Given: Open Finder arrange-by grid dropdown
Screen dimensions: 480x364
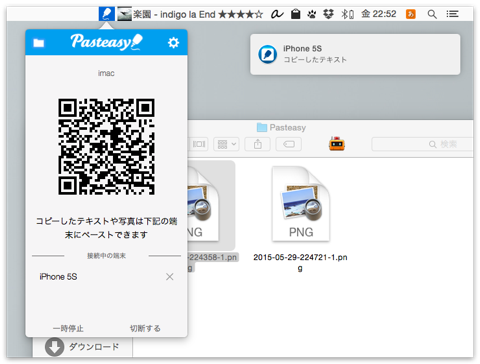Looking at the screenshot, I should click(x=226, y=144).
